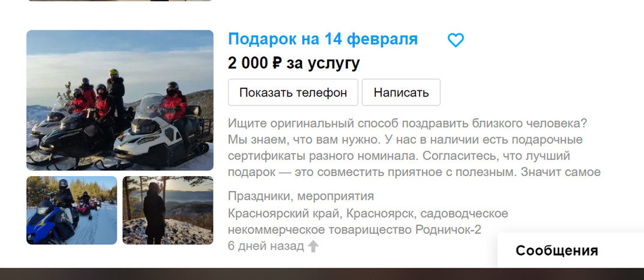The image size is (644, 280).
Task: Open the "Подарок на 14 февраля" listing title
Action: [323, 39]
